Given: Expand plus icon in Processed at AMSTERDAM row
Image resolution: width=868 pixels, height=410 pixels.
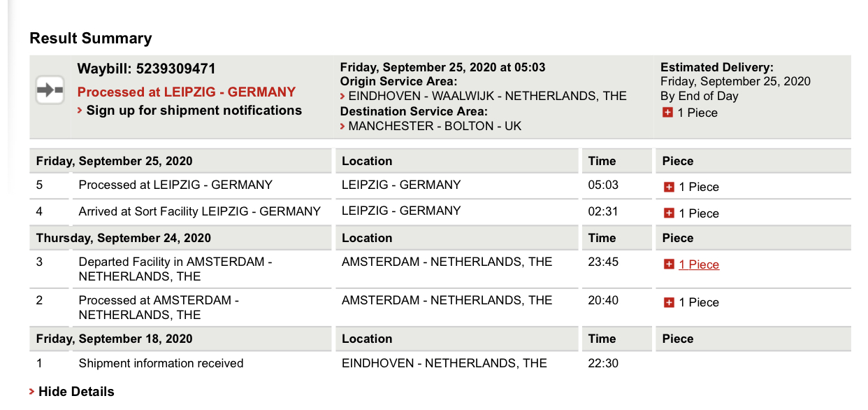Looking at the screenshot, I should (669, 302).
